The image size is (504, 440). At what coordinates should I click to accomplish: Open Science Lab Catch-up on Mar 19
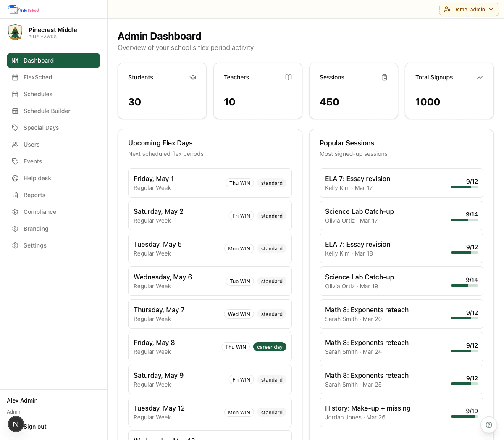(x=402, y=281)
